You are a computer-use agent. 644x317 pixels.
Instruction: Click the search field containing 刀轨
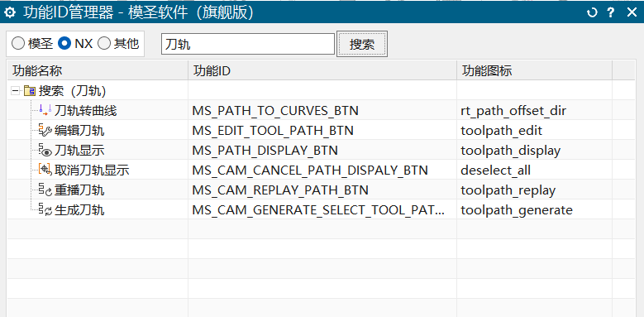248,44
